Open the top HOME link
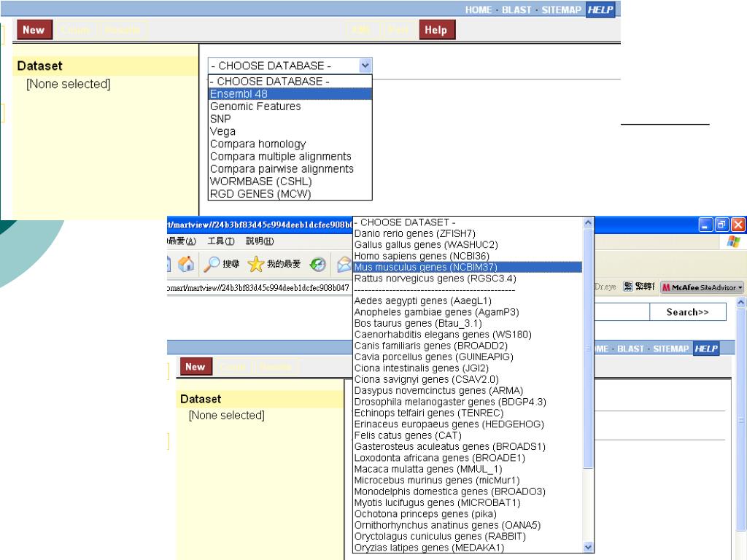Viewport: 747px width, 560px height. click(479, 9)
